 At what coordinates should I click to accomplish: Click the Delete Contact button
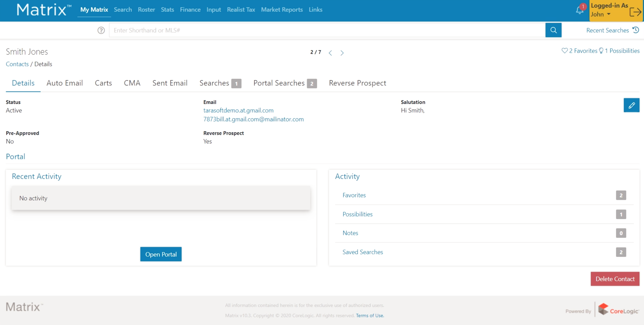(615, 279)
